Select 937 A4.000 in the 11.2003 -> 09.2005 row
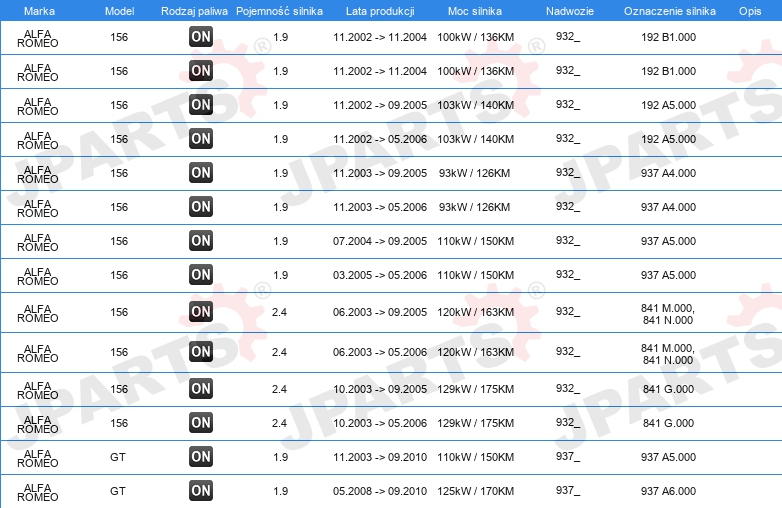This screenshot has width=782, height=508. (x=668, y=173)
